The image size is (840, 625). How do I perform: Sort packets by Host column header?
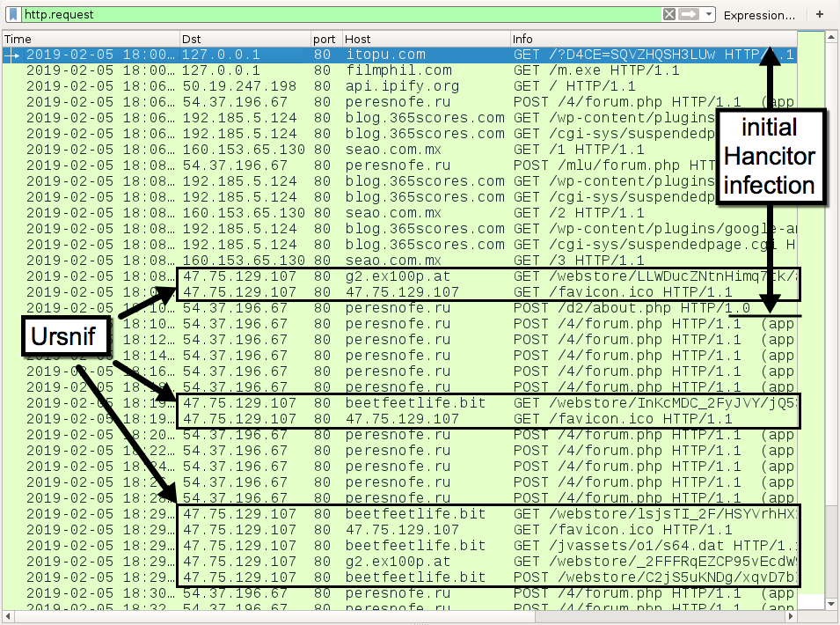pyautogui.click(x=426, y=40)
